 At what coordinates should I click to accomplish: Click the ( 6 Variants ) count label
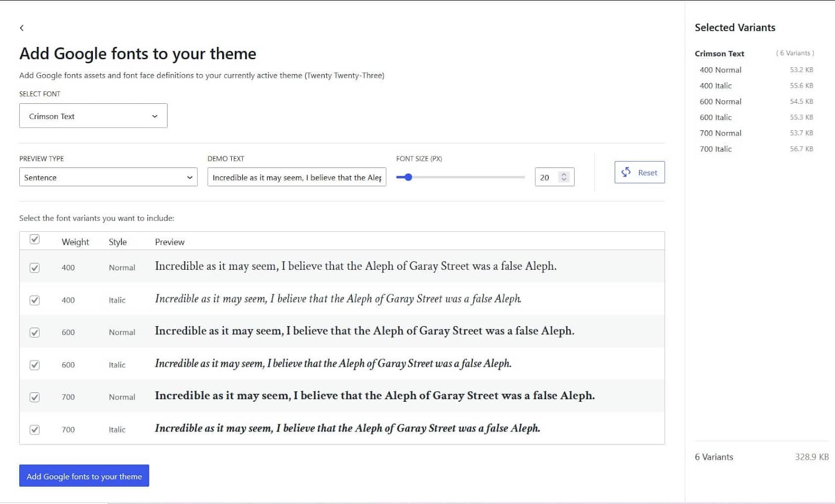tap(795, 53)
